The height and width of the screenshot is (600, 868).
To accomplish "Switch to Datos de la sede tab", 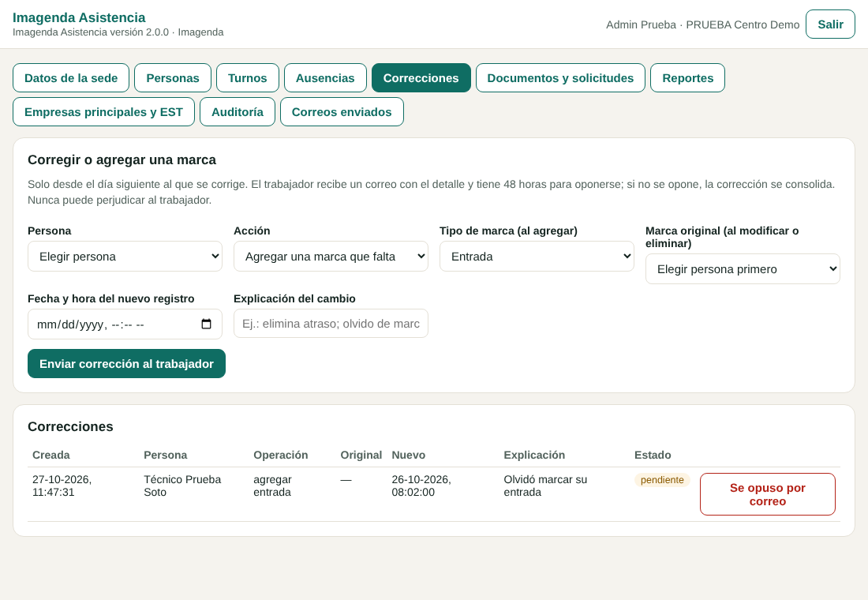I will point(71,78).
